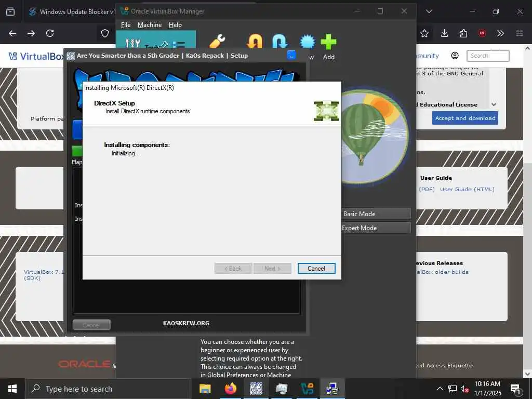Image resolution: width=532 pixels, height=399 pixels.
Task: Open the tracking protection shield icon
Action: click(105, 33)
